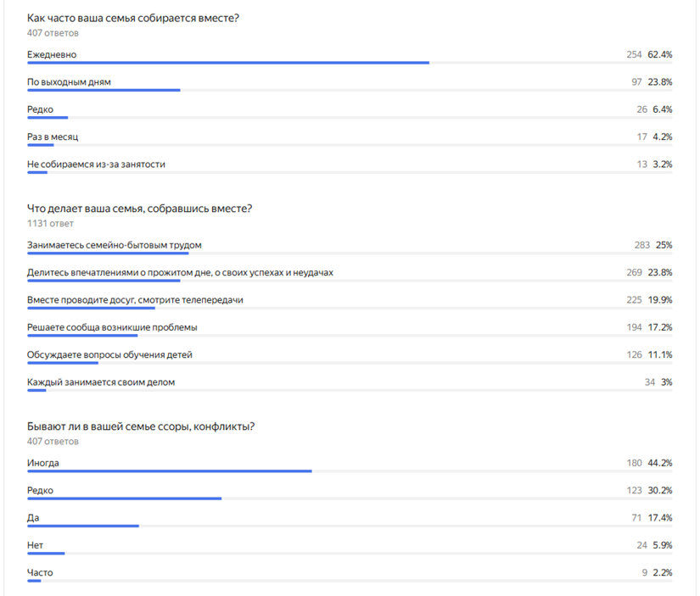Click the '1131 ответ' count text
Image resolution: width=700 pixels, height=596 pixels.
click(50, 224)
